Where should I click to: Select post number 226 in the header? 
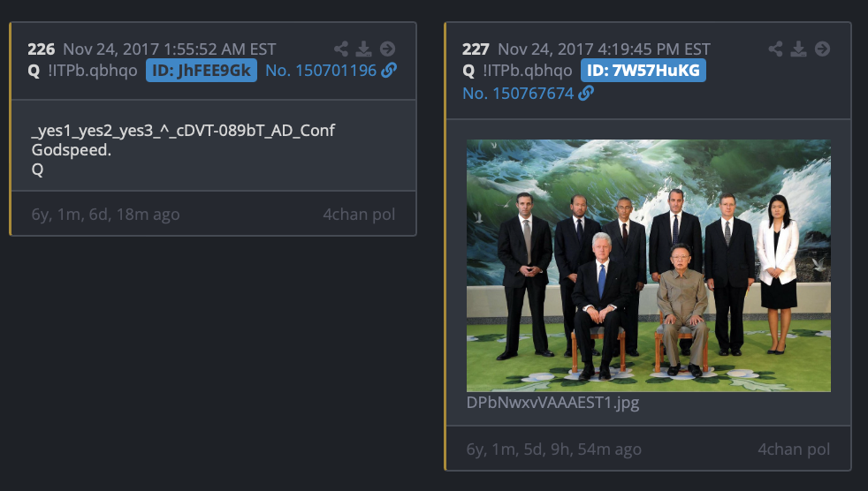click(x=42, y=49)
